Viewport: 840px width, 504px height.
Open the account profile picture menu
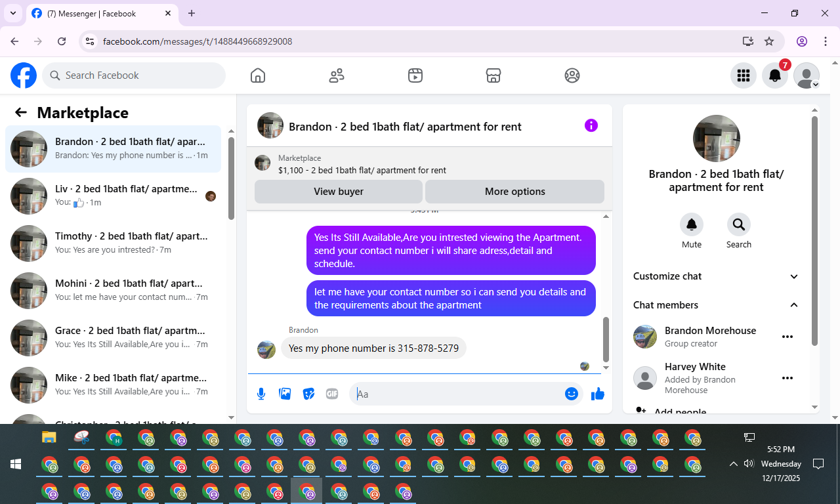(x=807, y=75)
